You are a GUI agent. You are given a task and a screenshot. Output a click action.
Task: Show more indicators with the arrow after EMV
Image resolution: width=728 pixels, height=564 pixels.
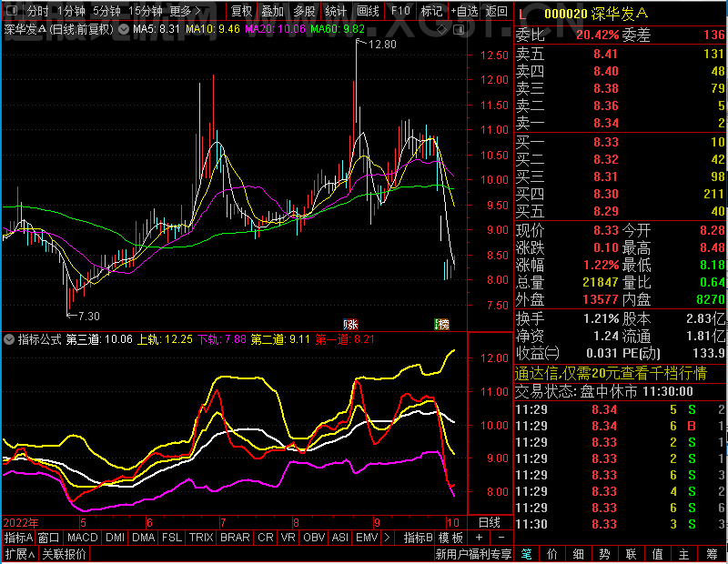(x=388, y=538)
